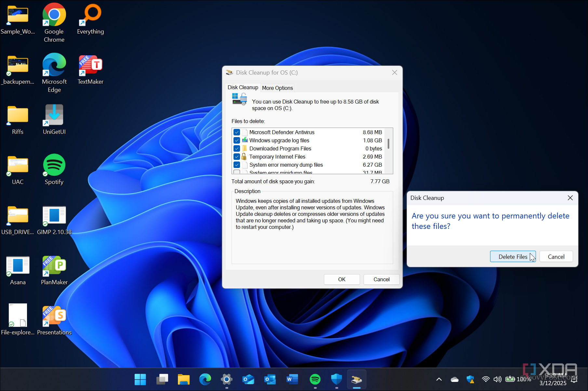Viewport: 588px width, 391px height.
Task: Open Disk Cleanup icon in taskbar
Action: (356, 379)
